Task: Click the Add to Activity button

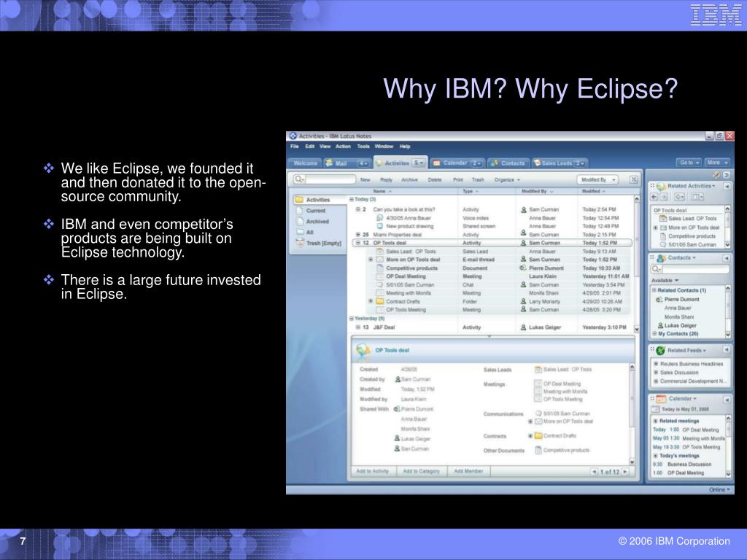Action: [x=373, y=472]
